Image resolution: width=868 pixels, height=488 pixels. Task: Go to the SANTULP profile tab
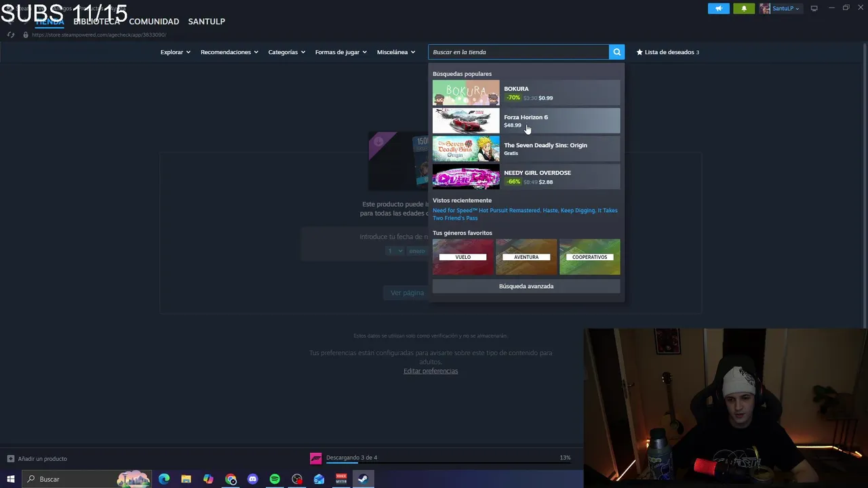click(206, 22)
